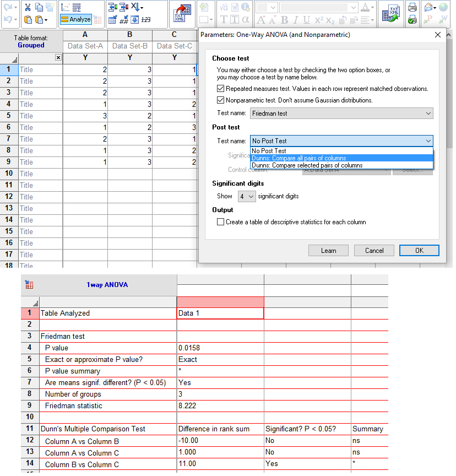Image resolution: width=456 pixels, height=476 pixels.
Task: Toggle the Repeated measures test checkbox
Action: pos(221,89)
